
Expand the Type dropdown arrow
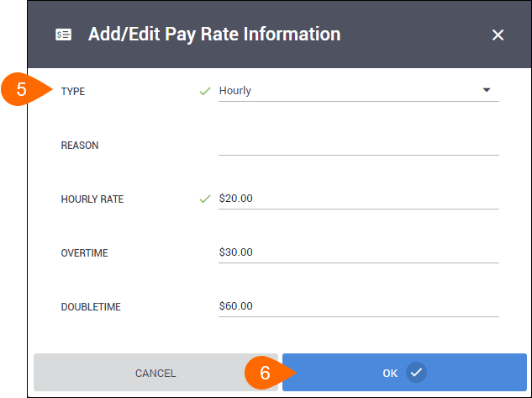point(487,90)
